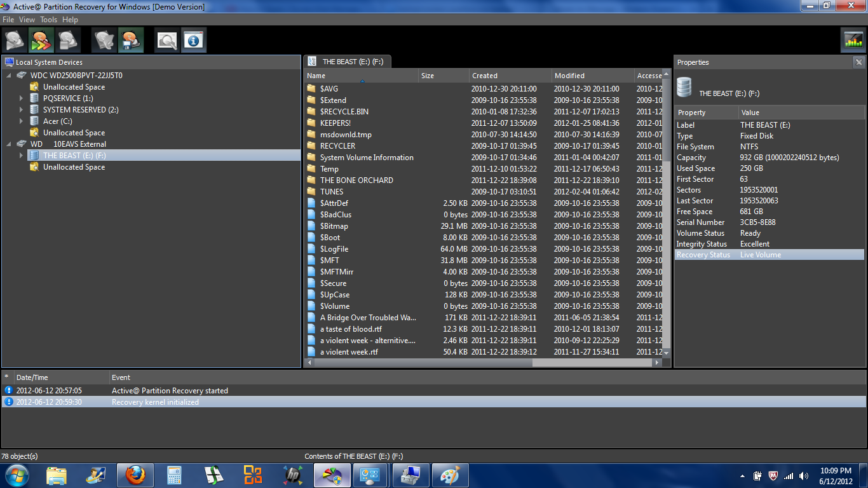Select Acer (C:) in the device tree

point(58,121)
